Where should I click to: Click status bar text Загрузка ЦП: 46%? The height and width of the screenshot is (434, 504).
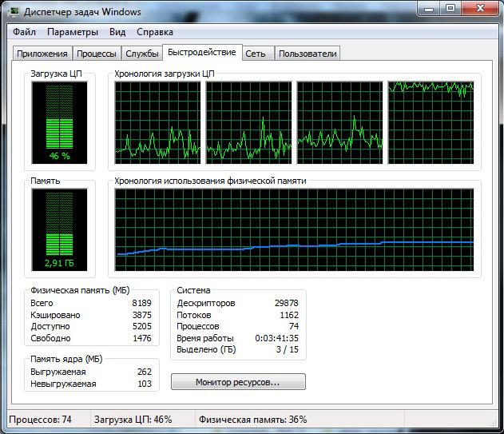coord(133,420)
